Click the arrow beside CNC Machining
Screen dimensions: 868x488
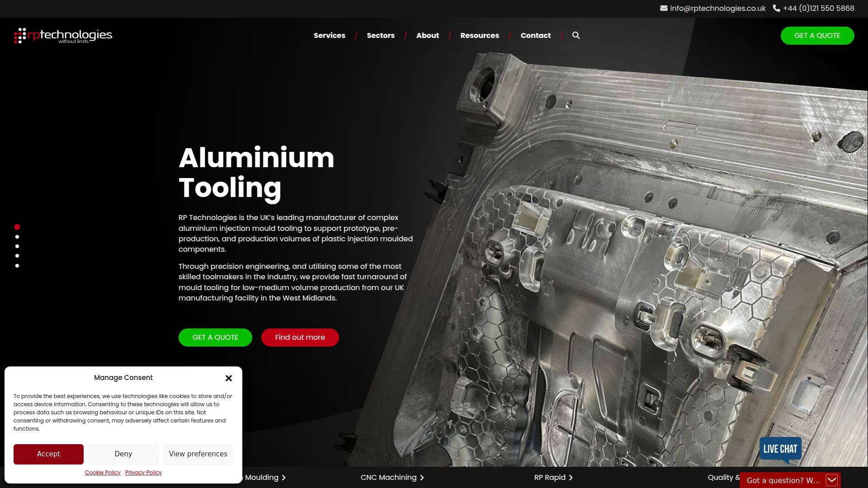click(422, 477)
